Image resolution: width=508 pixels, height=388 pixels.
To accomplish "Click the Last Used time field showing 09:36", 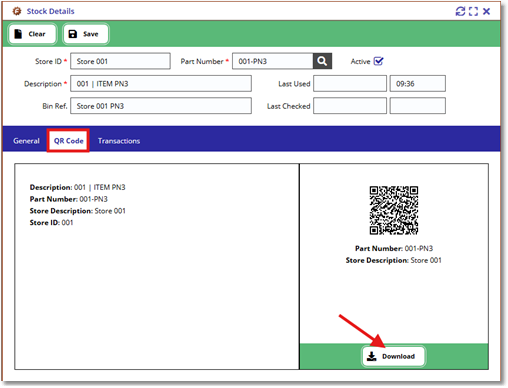I will tap(418, 84).
